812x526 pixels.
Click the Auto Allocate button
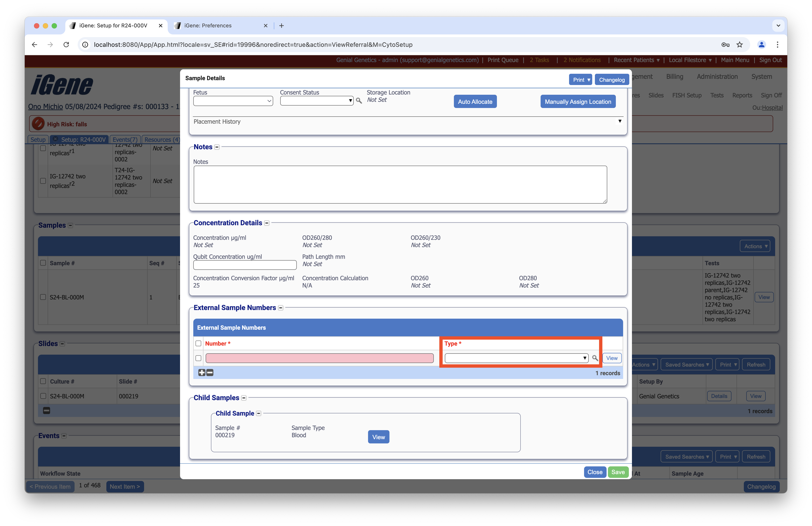click(x=475, y=101)
